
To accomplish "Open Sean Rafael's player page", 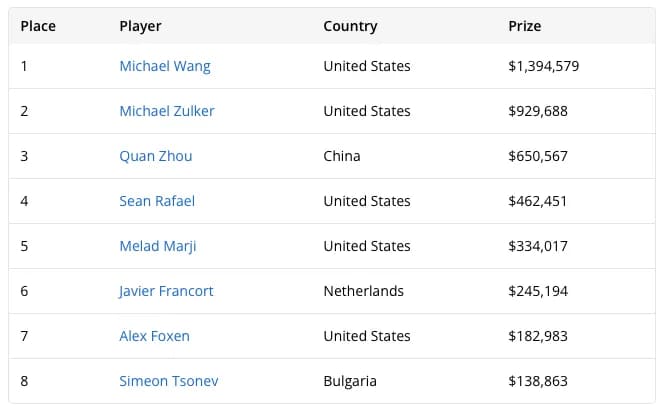I will tap(157, 201).
